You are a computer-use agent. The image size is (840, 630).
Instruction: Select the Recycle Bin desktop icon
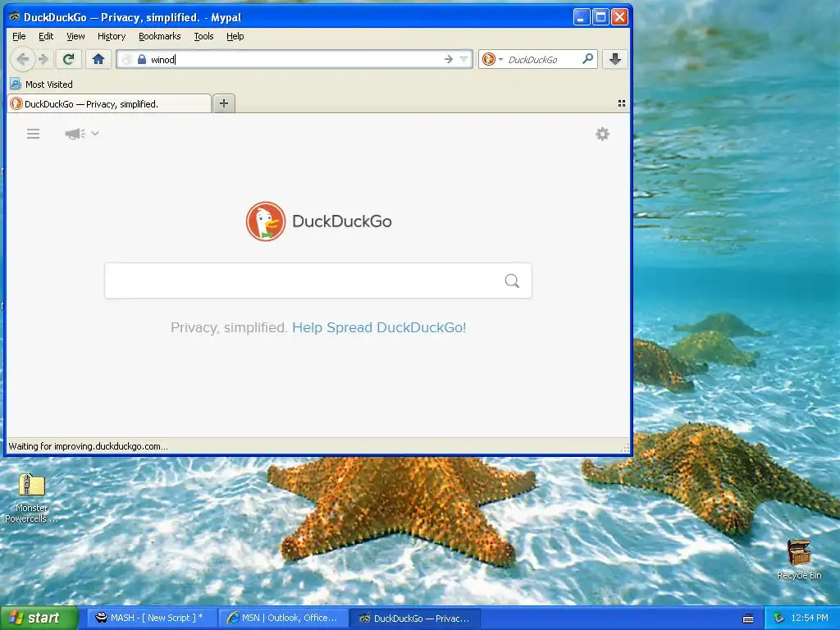coord(799,559)
